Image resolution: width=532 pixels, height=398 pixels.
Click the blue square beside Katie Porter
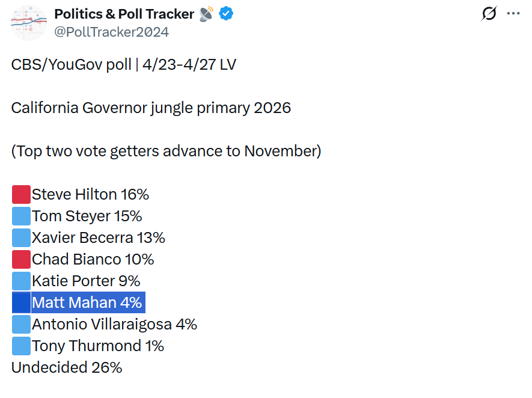point(21,281)
